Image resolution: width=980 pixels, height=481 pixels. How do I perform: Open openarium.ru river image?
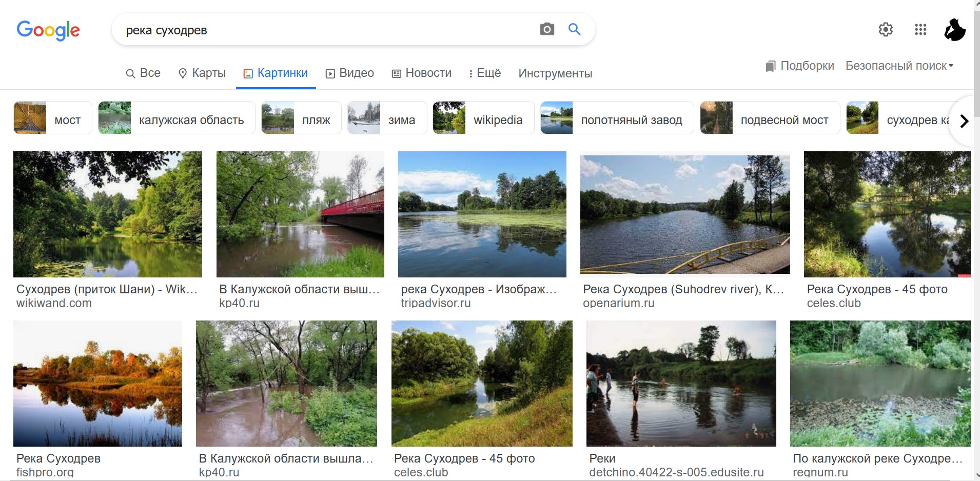685,214
